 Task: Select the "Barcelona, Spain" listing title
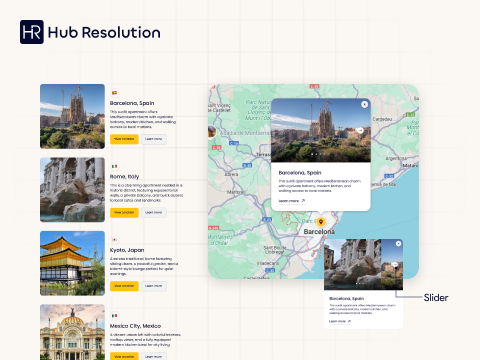[x=132, y=103]
